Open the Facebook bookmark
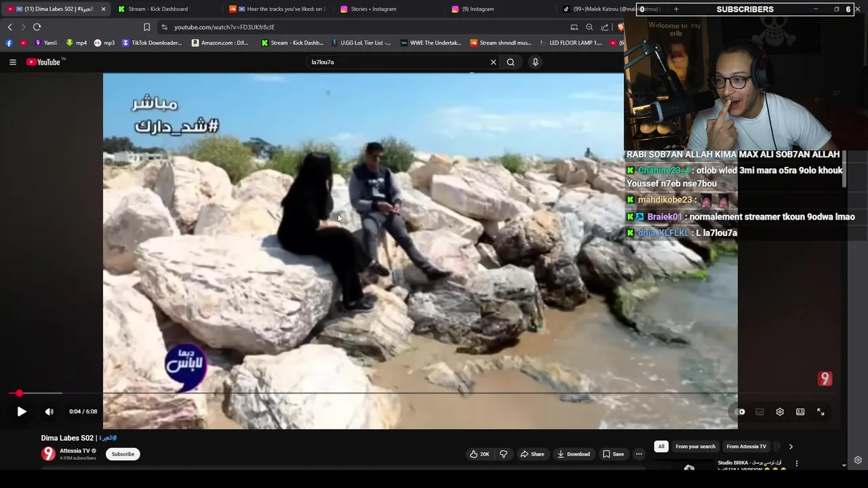 click(9, 43)
